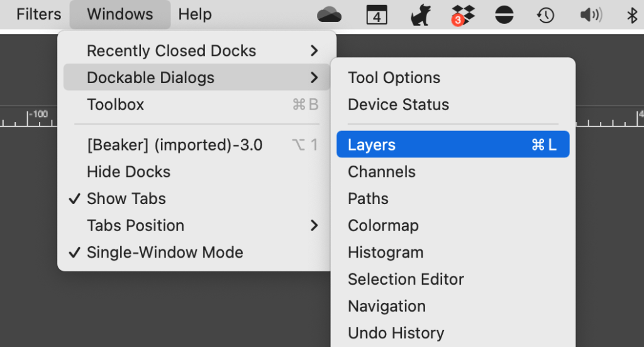
Task: Open the calendar menu bar icon
Action: click(376, 14)
